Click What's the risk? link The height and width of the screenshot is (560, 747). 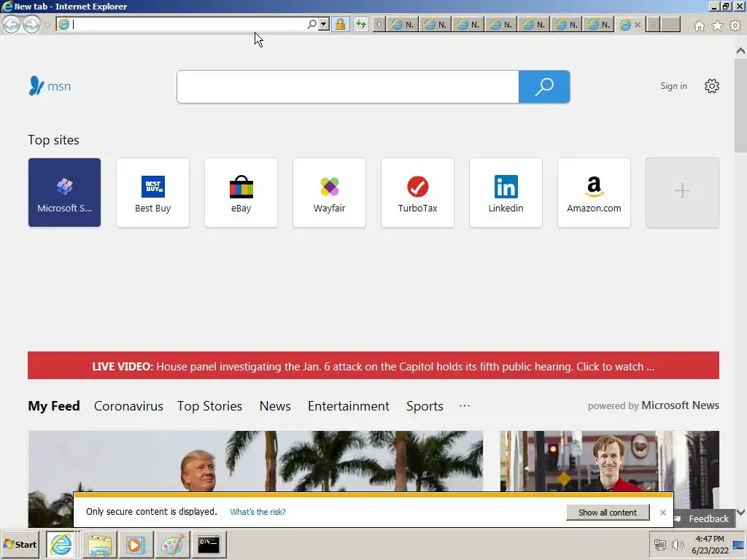click(x=258, y=512)
